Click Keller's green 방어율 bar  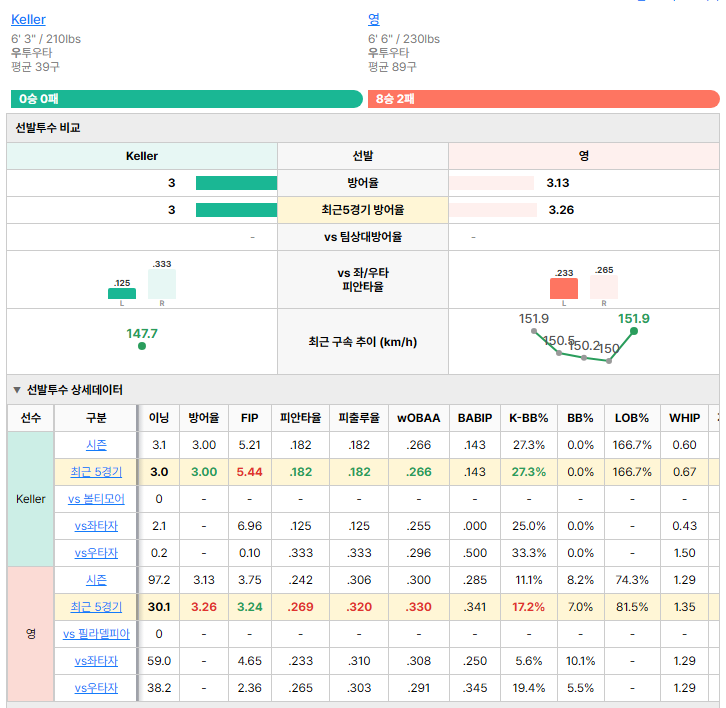(x=237, y=183)
